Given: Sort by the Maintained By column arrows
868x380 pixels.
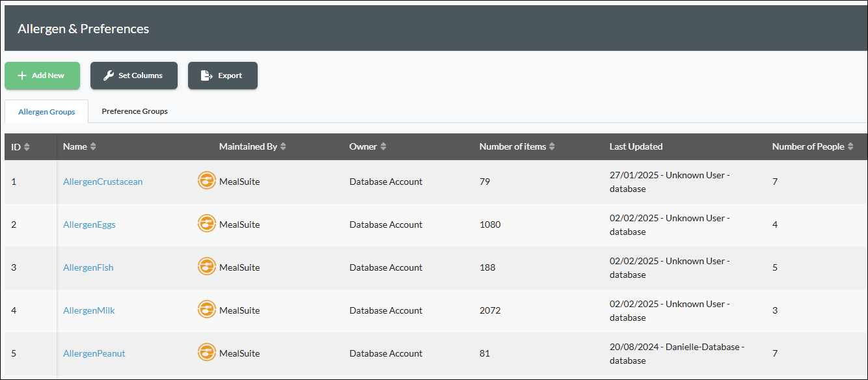Looking at the screenshot, I should (283, 147).
